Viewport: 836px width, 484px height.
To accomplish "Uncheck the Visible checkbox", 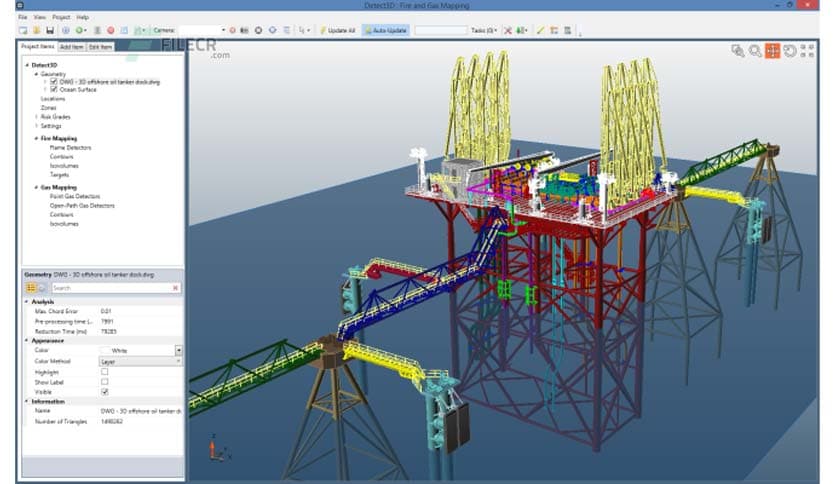I will point(104,392).
